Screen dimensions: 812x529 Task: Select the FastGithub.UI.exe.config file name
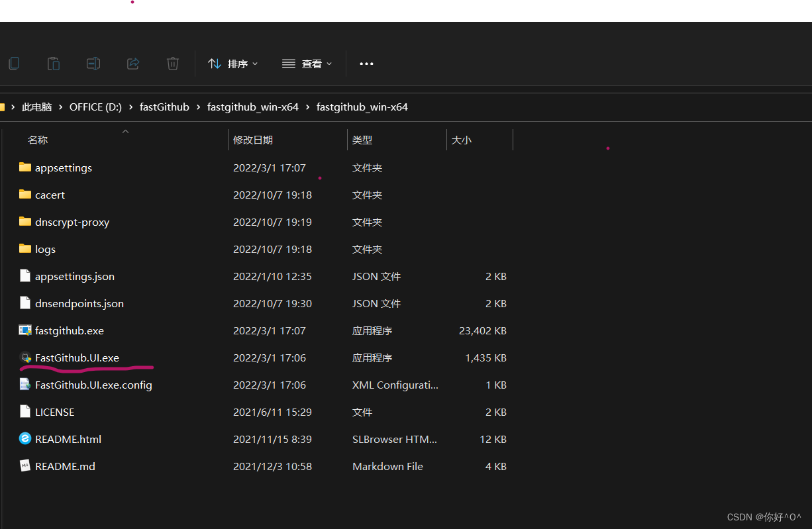point(93,385)
